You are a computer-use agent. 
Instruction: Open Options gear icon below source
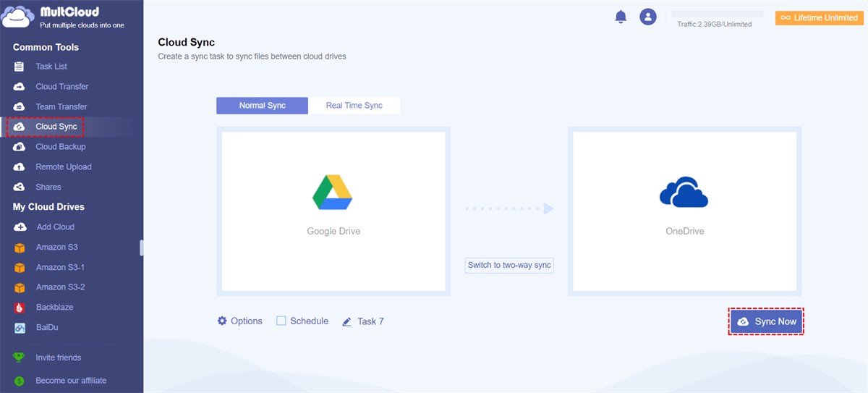(x=222, y=321)
